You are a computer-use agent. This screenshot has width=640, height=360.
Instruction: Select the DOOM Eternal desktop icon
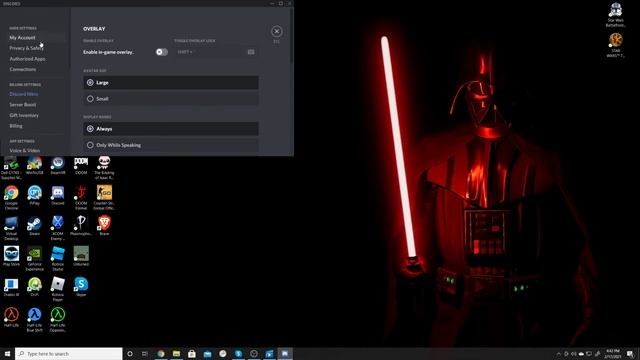(81, 197)
